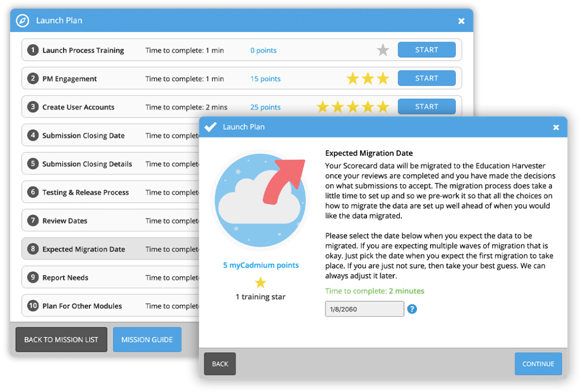Start the Launch Process Training mission
Image resolution: width=582 pixels, height=392 pixels.
coord(427,50)
